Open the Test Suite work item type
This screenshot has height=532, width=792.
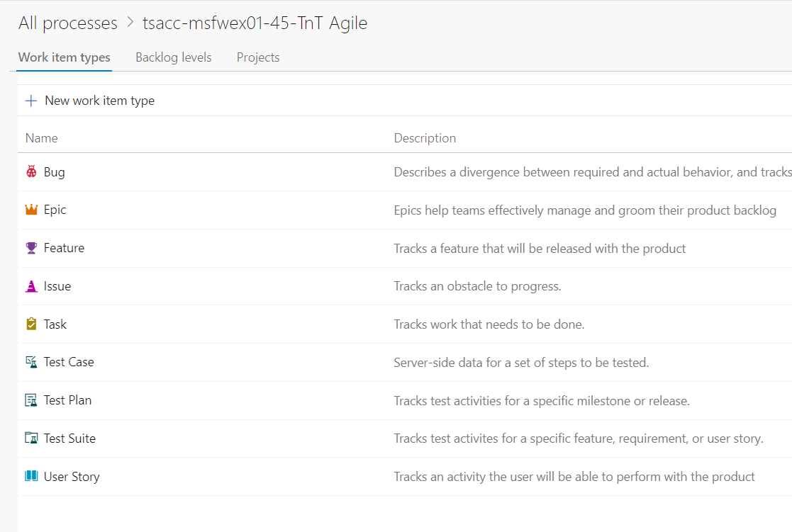[x=69, y=438]
